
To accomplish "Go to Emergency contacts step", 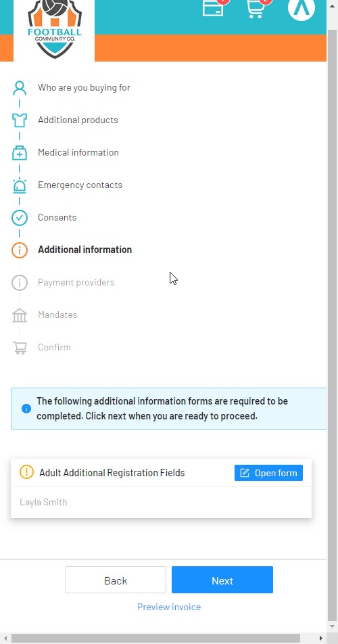I will click(x=80, y=185).
